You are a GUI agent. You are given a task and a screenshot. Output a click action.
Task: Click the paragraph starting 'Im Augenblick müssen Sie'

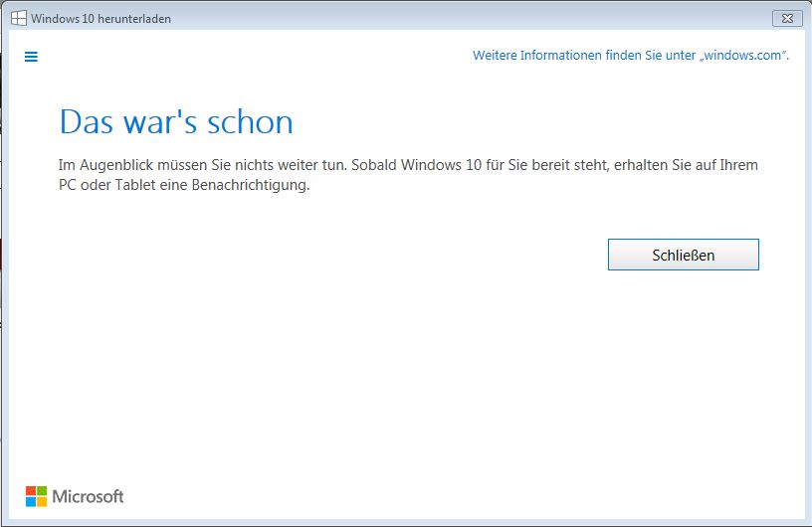408,175
